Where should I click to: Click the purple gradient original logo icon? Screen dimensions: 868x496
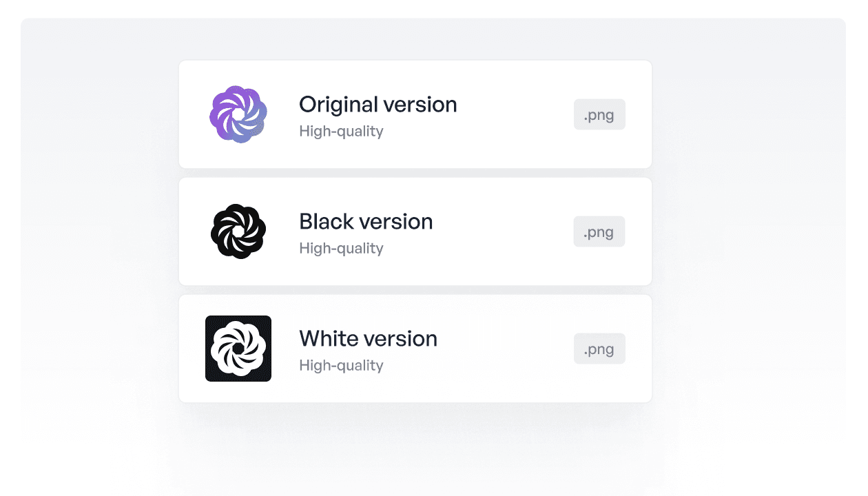pos(238,114)
